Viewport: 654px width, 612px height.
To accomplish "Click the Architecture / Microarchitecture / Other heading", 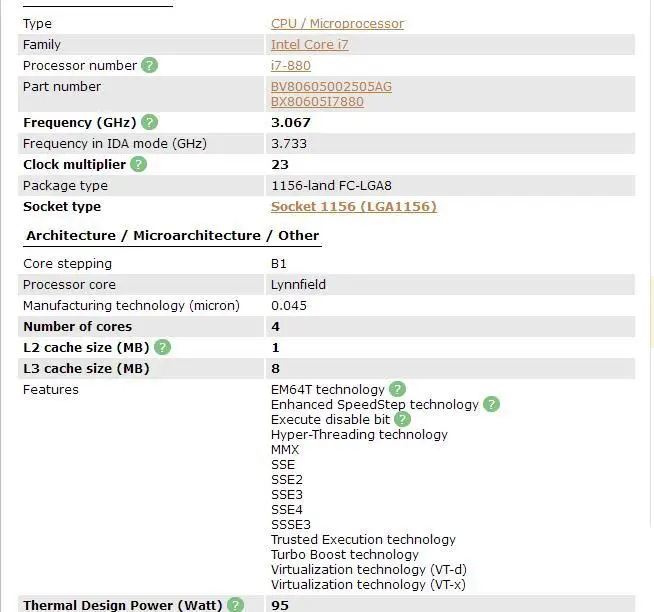I will (x=172, y=235).
